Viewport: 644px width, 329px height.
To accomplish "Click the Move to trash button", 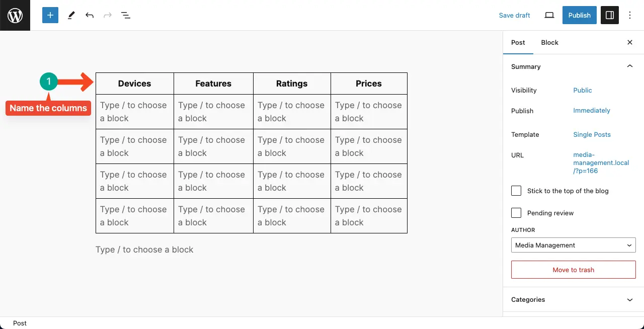I will click(x=574, y=270).
